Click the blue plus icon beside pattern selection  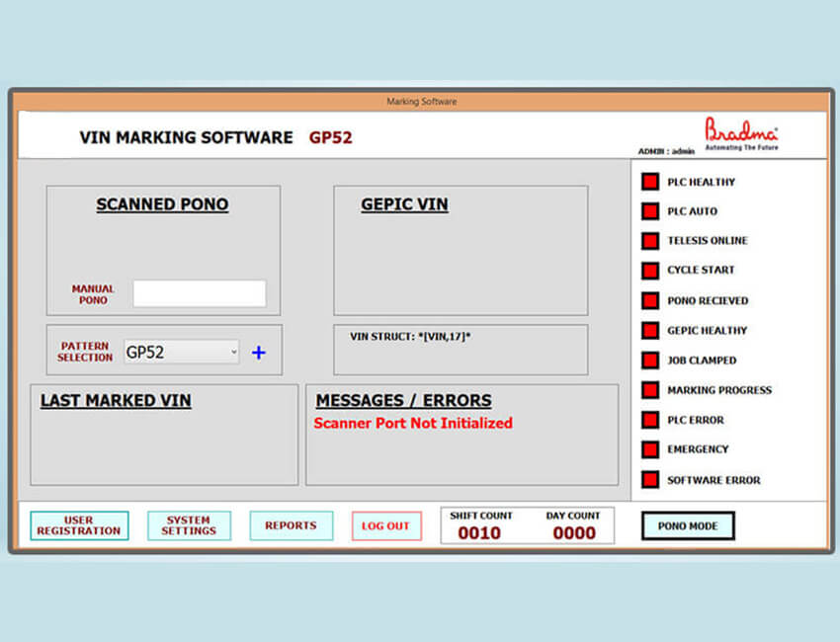click(x=258, y=353)
